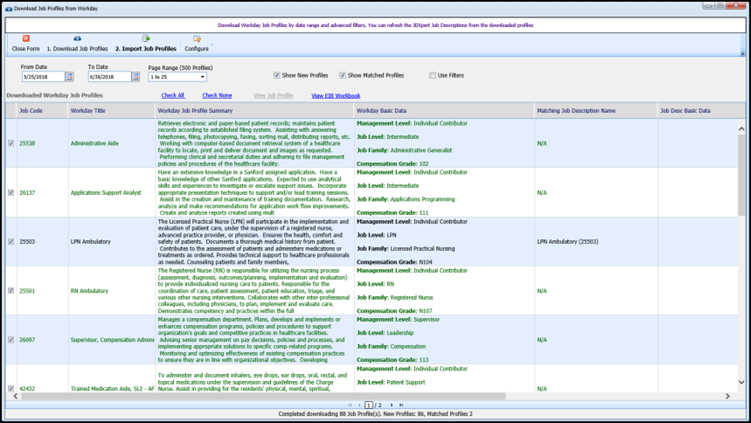The image size is (751, 423).
Task: Toggle Show New Profiles checkbox
Action: (x=276, y=75)
